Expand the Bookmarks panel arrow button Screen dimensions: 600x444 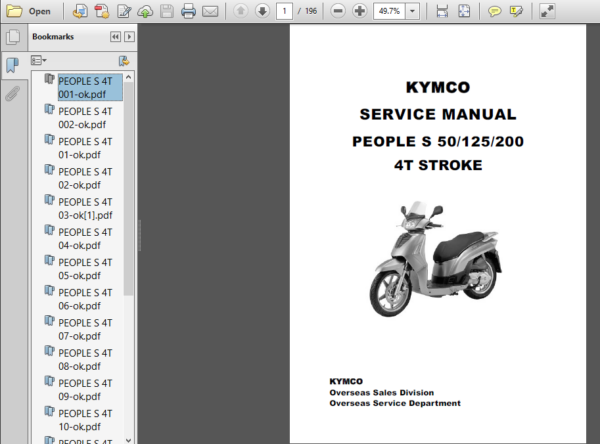pyautogui.click(x=129, y=37)
